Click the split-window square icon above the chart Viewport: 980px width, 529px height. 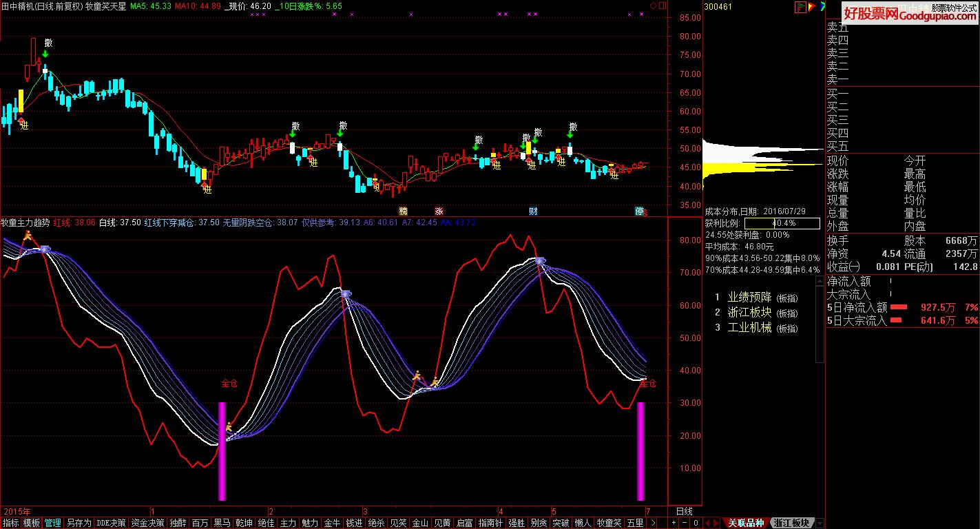(663, 6)
